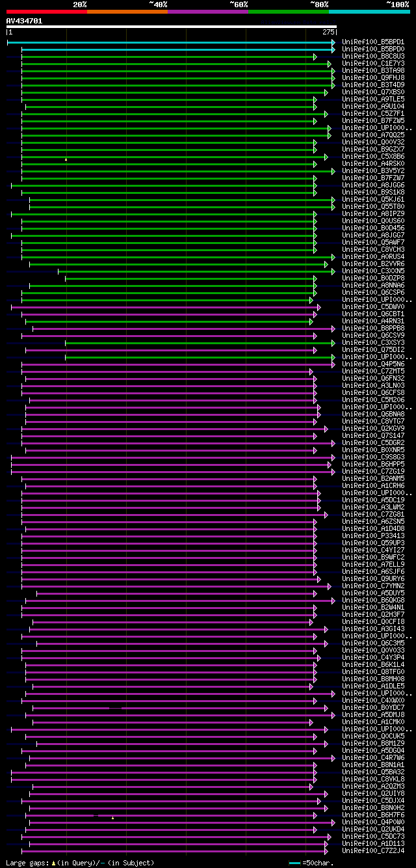Open hit UniRef100_A4RN31
This screenshot has width=416, height=868.
click(x=373, y=321)
